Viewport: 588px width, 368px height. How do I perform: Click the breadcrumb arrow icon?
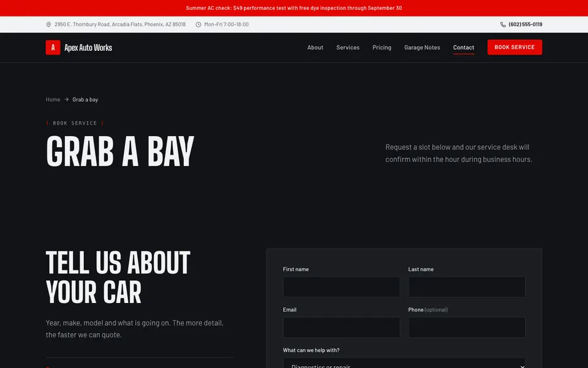66,99
